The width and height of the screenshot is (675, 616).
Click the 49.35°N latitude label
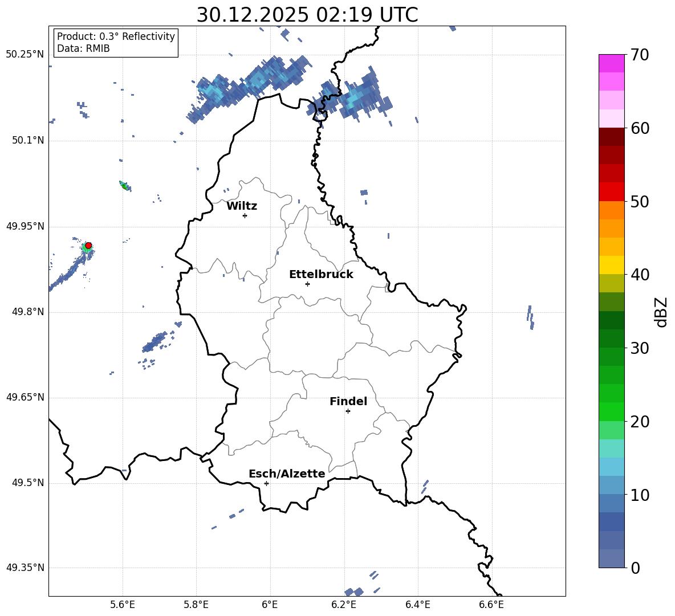(25, 568)
